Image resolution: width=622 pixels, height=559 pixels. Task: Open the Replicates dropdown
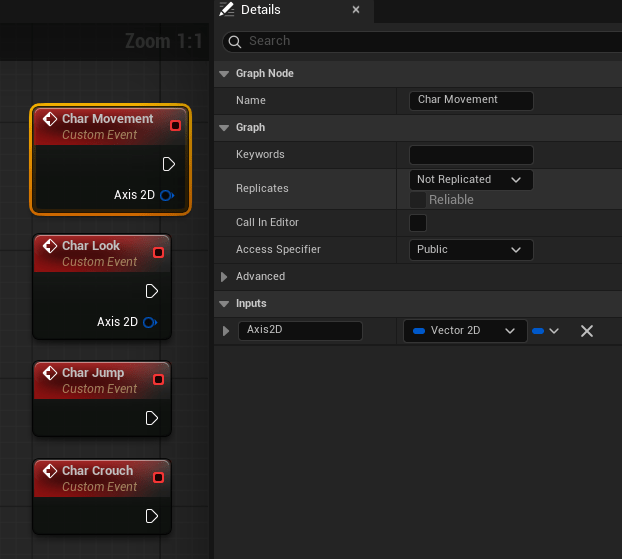470,180
